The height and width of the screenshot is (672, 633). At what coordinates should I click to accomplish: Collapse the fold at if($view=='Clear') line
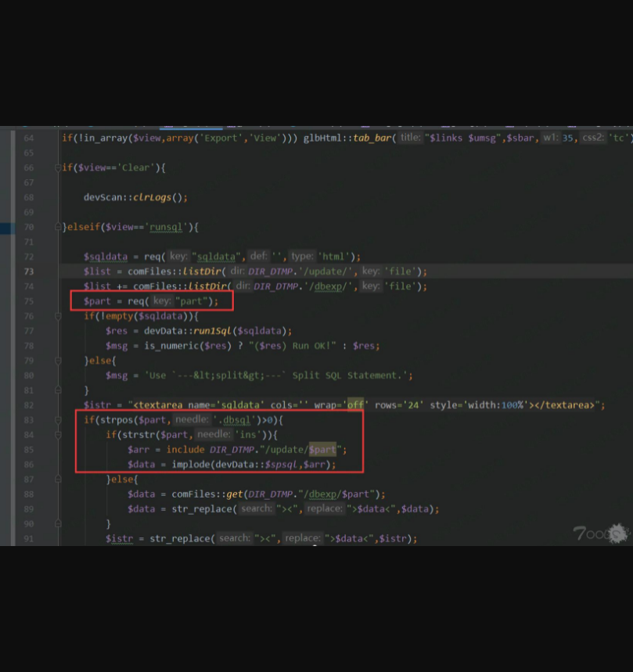click(59, 167)
